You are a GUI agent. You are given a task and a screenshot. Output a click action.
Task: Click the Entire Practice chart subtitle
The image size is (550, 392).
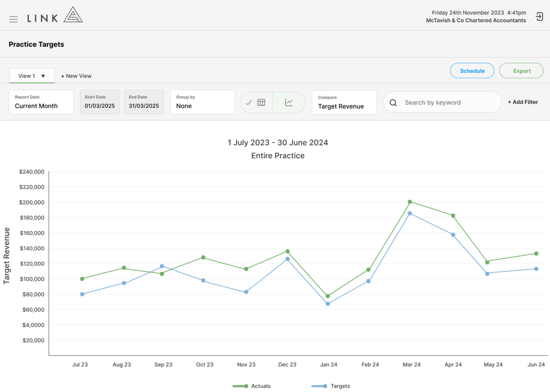tap(278, 156)
